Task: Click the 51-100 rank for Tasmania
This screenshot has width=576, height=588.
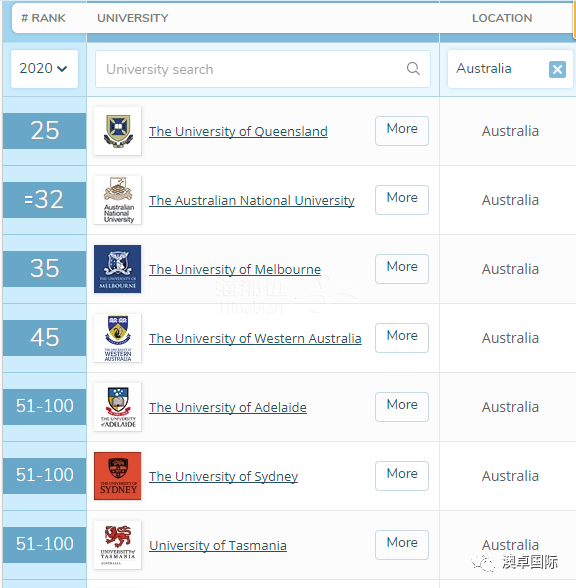Action: pos(45,545)
